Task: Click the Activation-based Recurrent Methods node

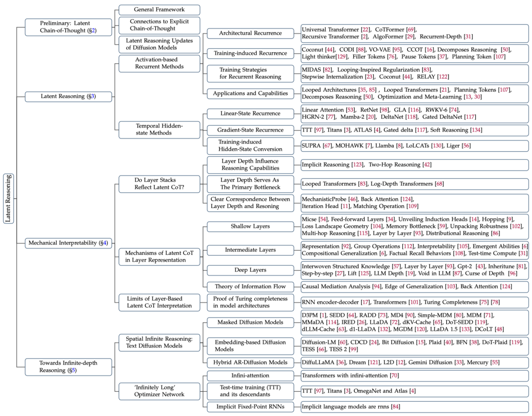Action: coord(159,63)
